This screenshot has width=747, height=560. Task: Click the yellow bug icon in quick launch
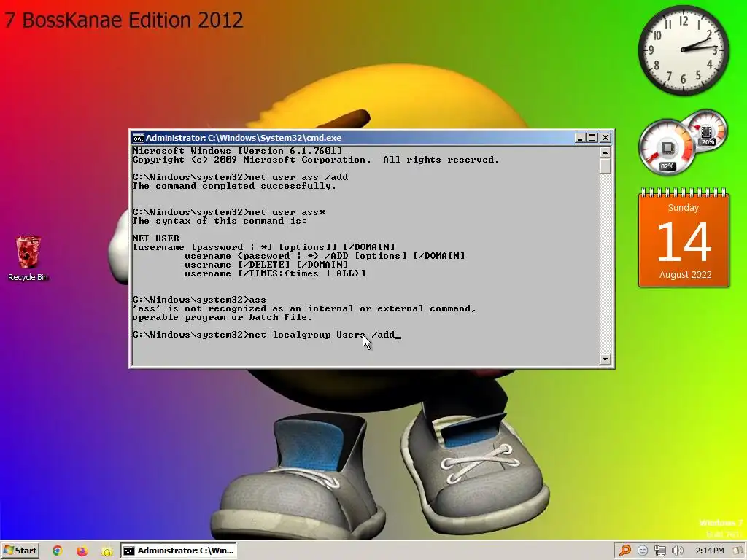107,551
